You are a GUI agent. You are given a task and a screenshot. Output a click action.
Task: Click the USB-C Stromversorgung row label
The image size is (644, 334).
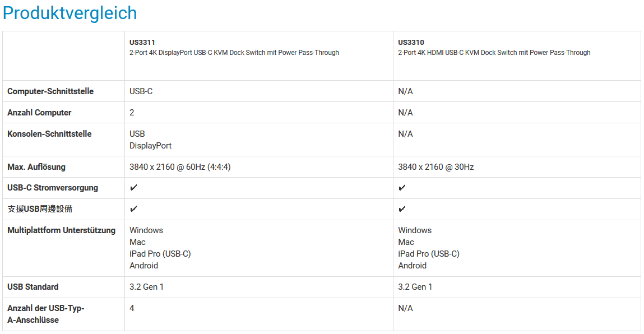(x=53, y=188)
